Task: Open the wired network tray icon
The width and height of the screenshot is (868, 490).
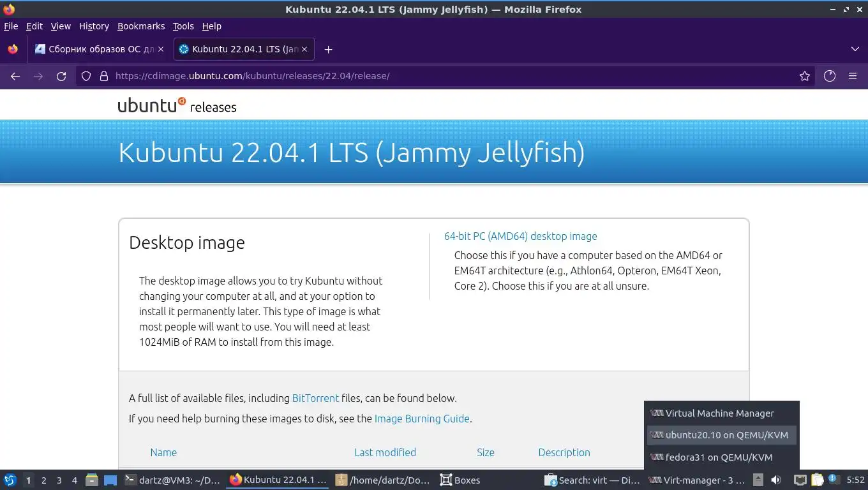Action: coord(800,480)
